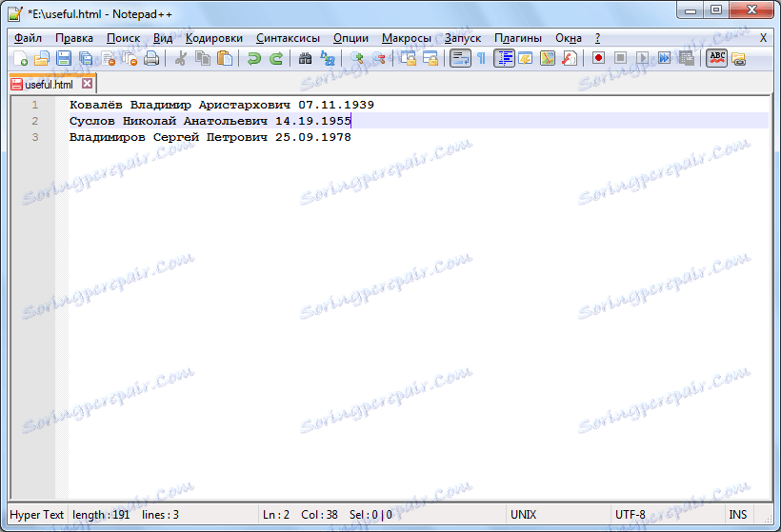
Task: Start macro recording red dot
Action: [x=598, y=59]
